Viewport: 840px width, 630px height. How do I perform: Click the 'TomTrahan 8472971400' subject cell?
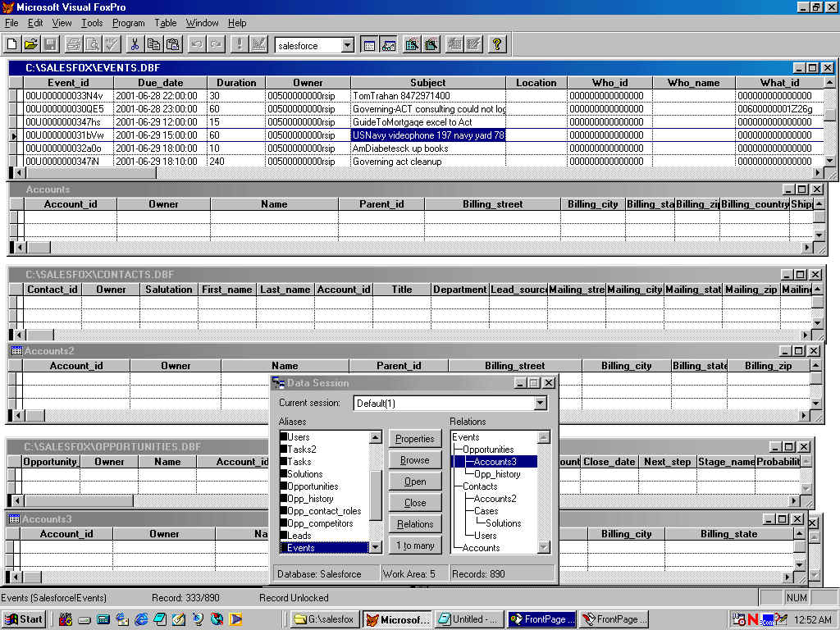pyautogui.click(x=428, y=96)
